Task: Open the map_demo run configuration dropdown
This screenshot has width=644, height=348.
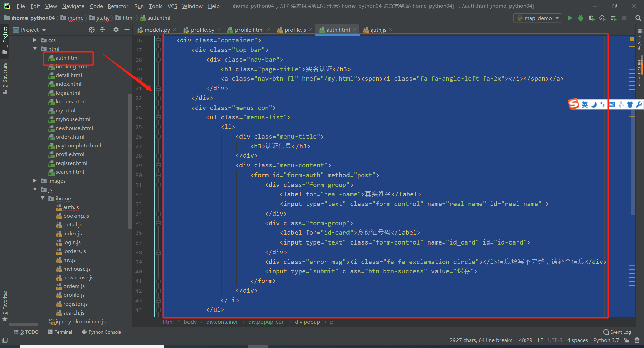Action: click(538, 18)
